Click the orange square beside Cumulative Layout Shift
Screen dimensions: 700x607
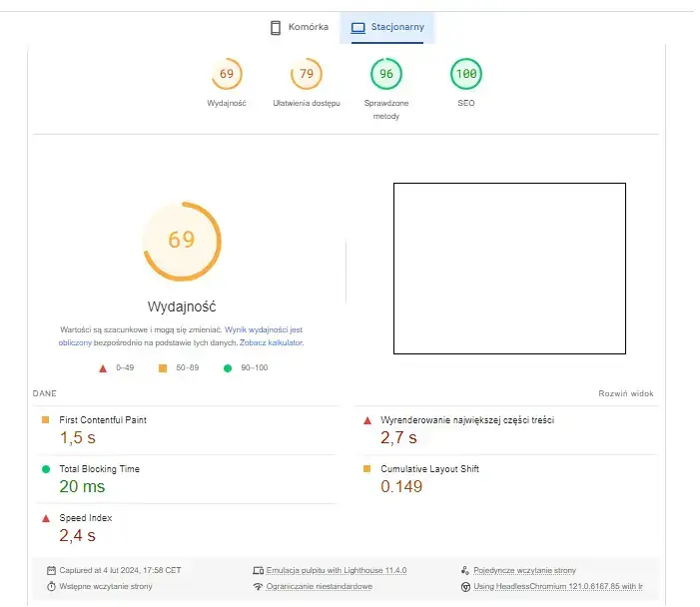tap(367, 469)
